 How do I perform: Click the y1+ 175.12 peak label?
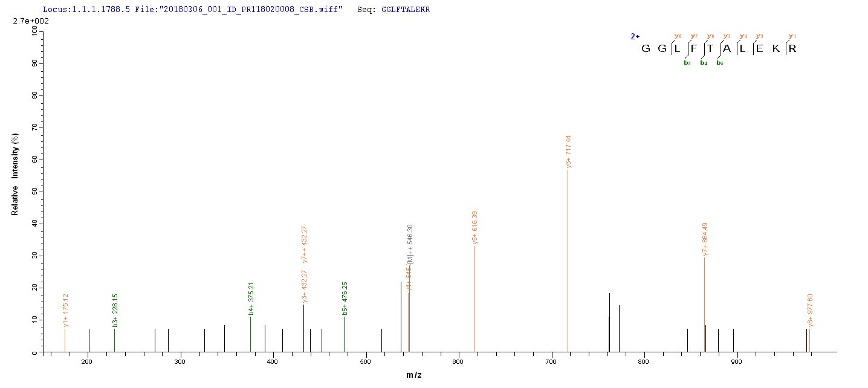65,311
